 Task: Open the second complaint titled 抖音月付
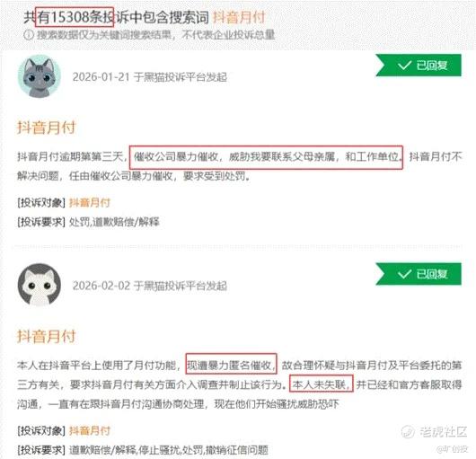pos(46,336)
